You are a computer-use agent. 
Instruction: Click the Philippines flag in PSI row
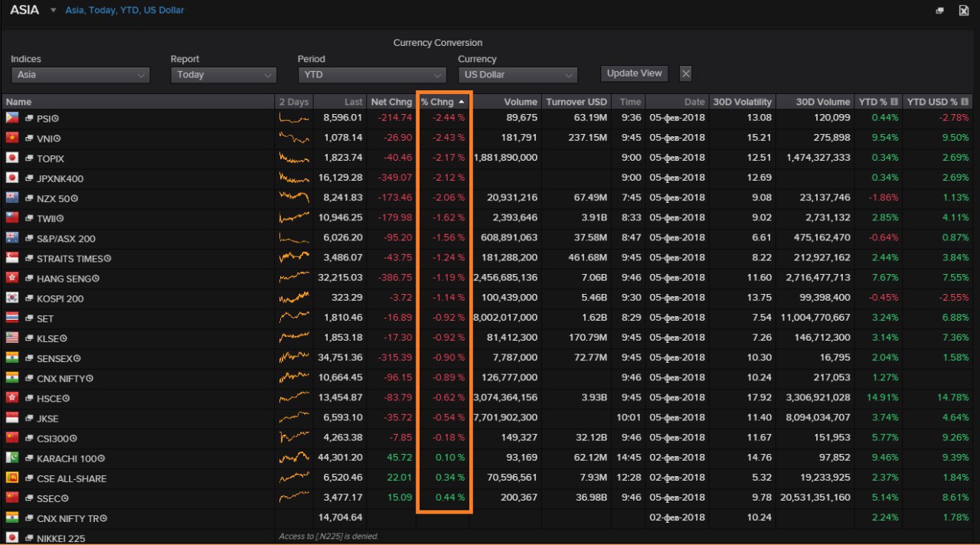pyautogui.click(x=11, y=118)
